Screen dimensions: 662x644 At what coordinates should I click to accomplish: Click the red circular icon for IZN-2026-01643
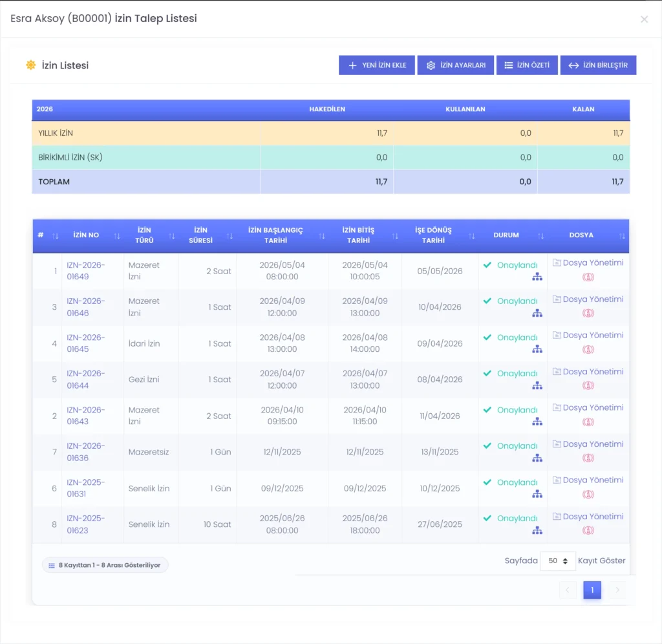588,422
